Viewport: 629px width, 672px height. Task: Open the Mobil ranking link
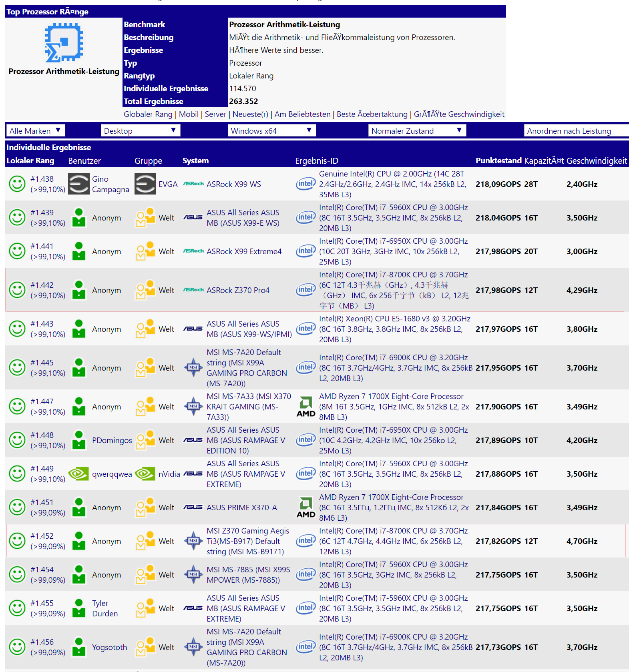pyautogui.click(x=189, y=114)
